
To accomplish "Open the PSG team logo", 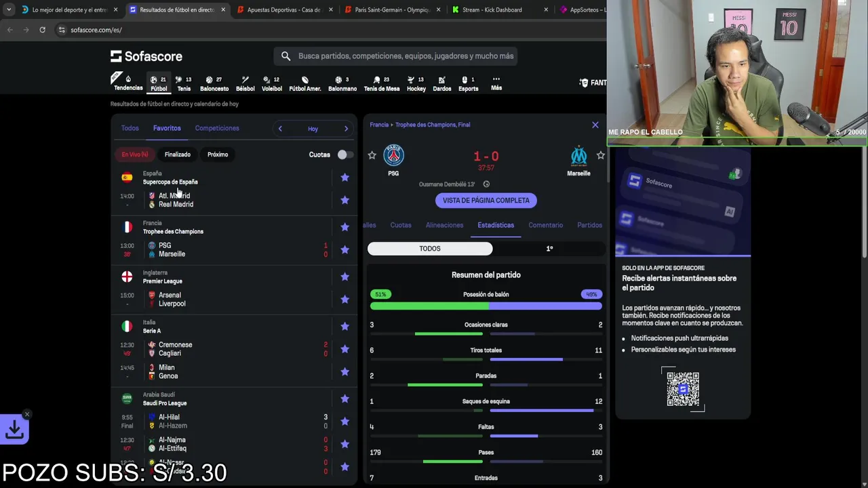I will (393, 155).
